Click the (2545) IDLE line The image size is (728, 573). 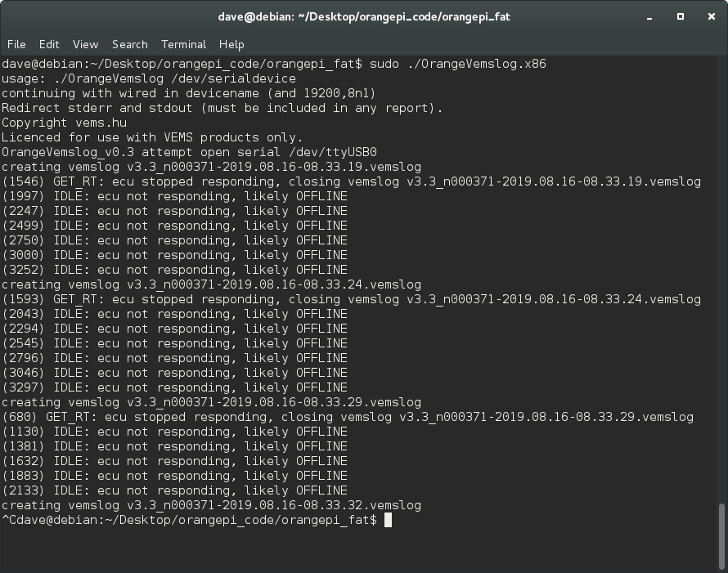[174, 344]
